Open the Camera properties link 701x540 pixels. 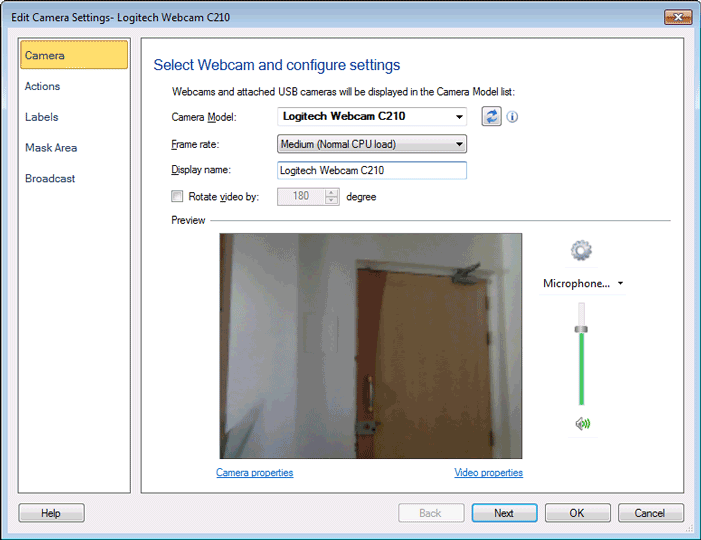pos(254,472)
